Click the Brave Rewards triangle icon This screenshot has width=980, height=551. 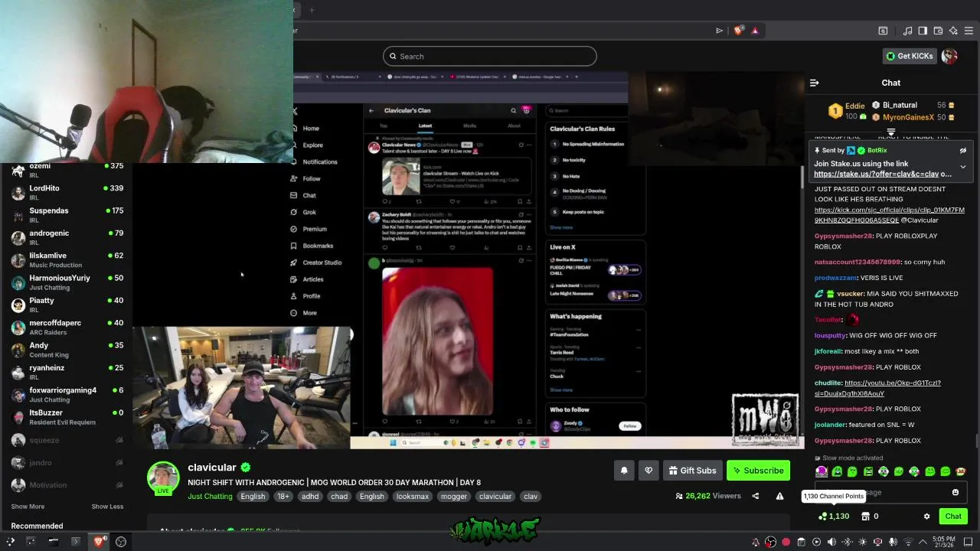click(x=755, y=31)
